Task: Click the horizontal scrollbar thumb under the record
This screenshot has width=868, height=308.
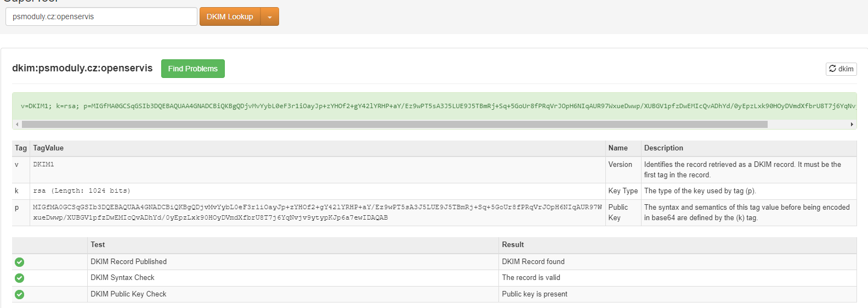Action: pos(394,125)
